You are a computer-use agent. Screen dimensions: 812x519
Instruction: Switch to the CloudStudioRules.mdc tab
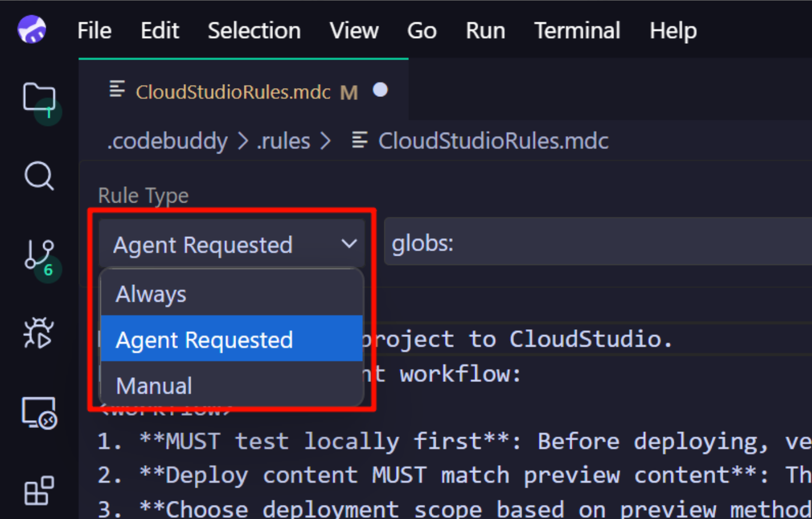[x=232, y=91]
